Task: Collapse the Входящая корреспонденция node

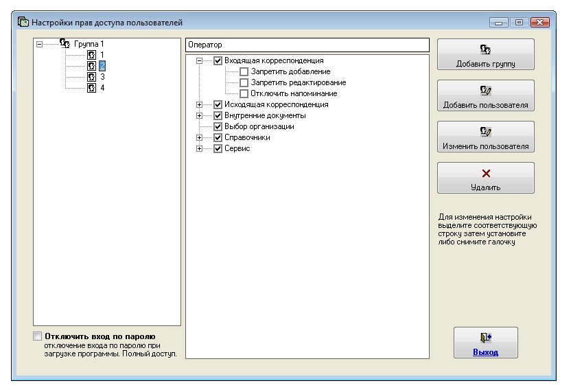Action: point(199,61)
